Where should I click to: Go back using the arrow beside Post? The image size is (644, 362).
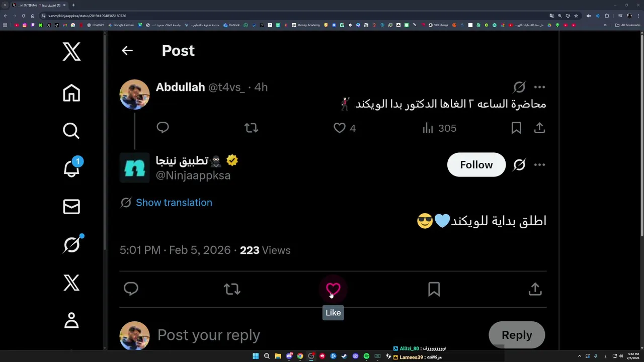click(127, 50)
